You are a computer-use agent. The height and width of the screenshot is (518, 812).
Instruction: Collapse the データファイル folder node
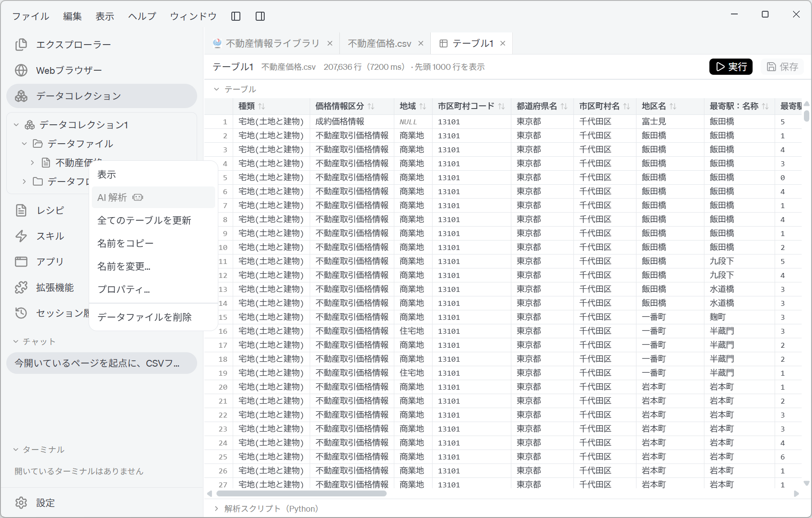24,144
